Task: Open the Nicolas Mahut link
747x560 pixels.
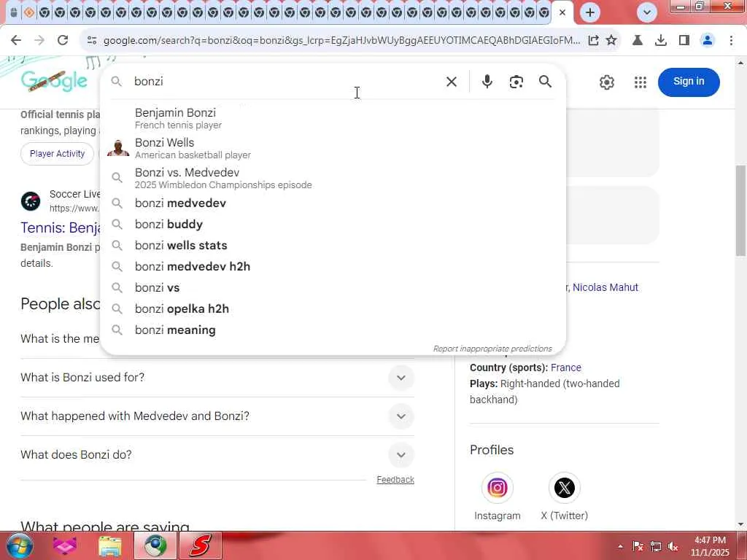Action: point(605,287)
